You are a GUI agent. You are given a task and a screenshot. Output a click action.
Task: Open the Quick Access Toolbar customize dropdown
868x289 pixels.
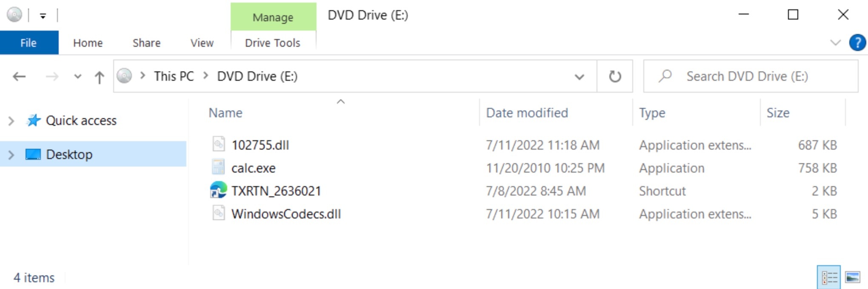(x=43, y=14)
